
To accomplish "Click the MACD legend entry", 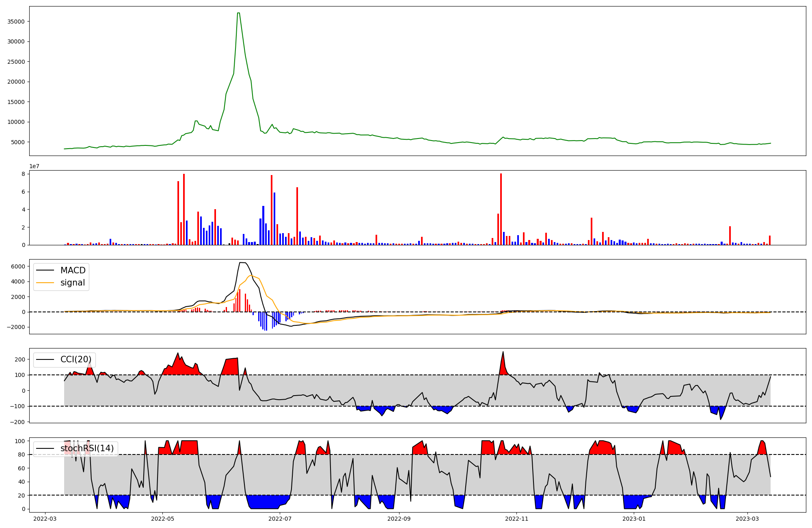I will tap(73, 270).
